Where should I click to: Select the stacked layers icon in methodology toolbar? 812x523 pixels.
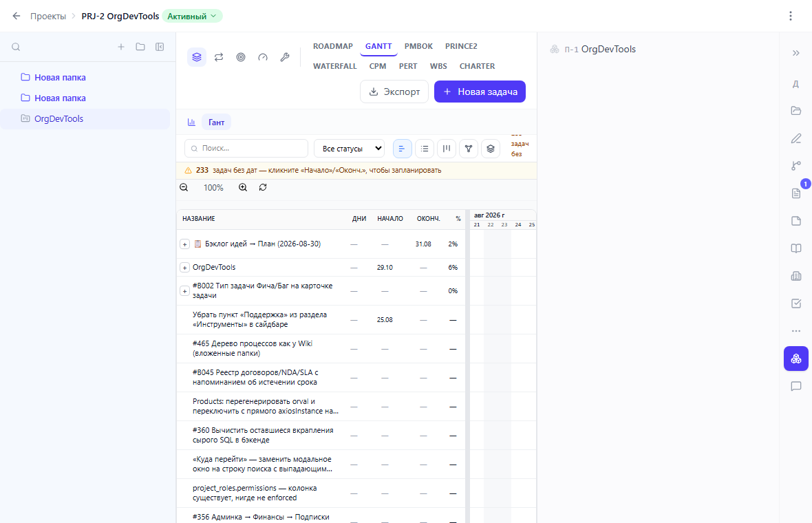click(x=197, y=57)
